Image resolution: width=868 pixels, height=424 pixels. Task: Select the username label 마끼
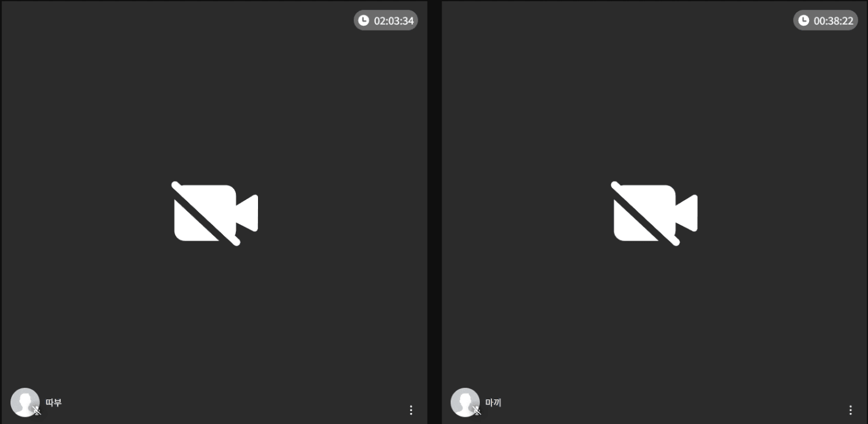click(x=493, y=403)
